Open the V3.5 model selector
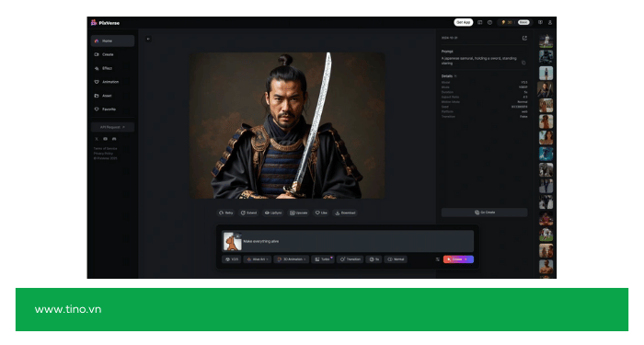The image size is (644, 345). (232, 259)
